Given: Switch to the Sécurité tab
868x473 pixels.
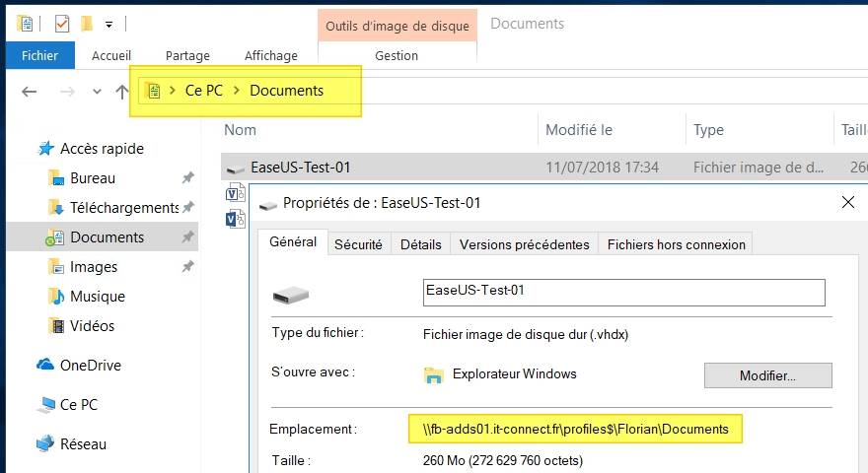Looking at the screenshot, I should [x=358, y=244].
